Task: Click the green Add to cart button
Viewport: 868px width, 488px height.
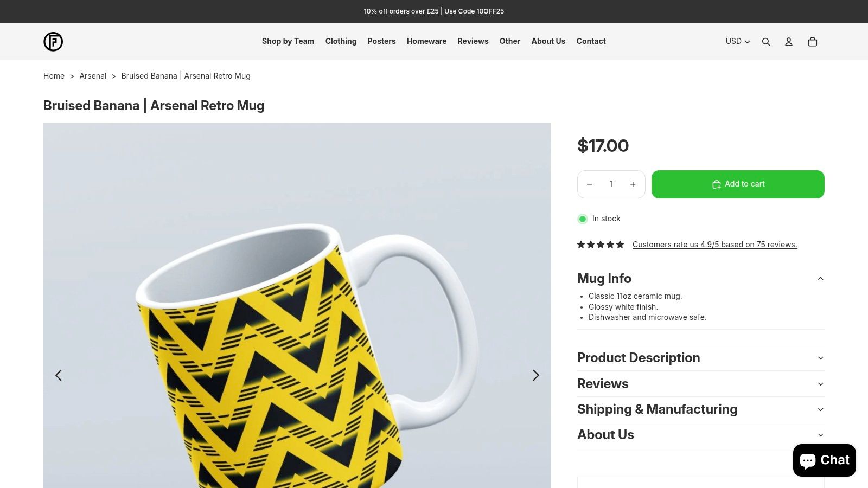Action: (x=738, y=184)
